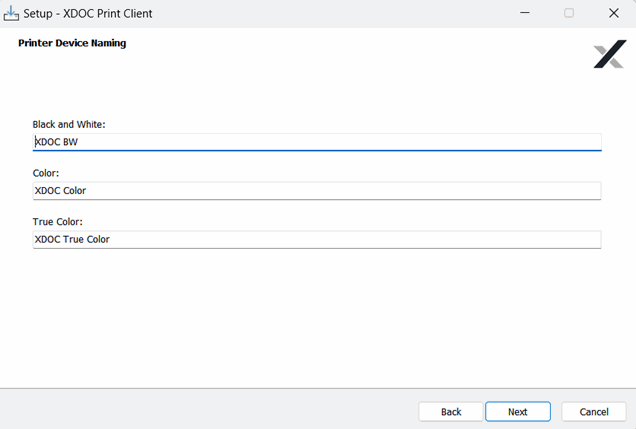Minimize the Setup window
The image size is (636, 429).
click(523, 14)
